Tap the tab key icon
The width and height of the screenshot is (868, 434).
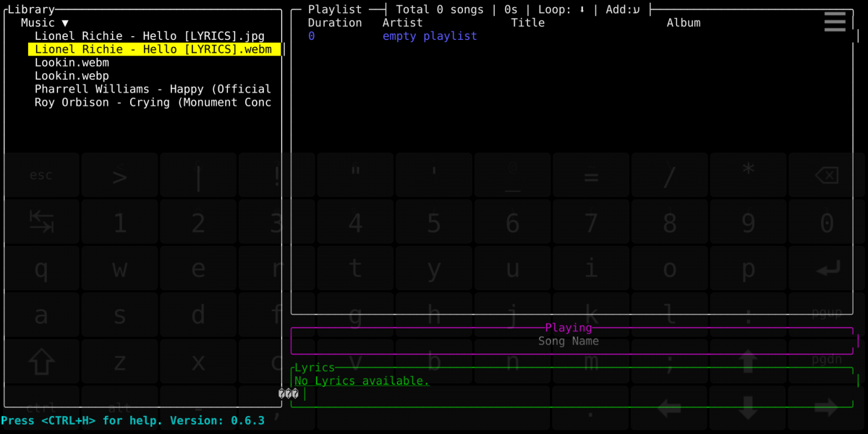[41, 222]
